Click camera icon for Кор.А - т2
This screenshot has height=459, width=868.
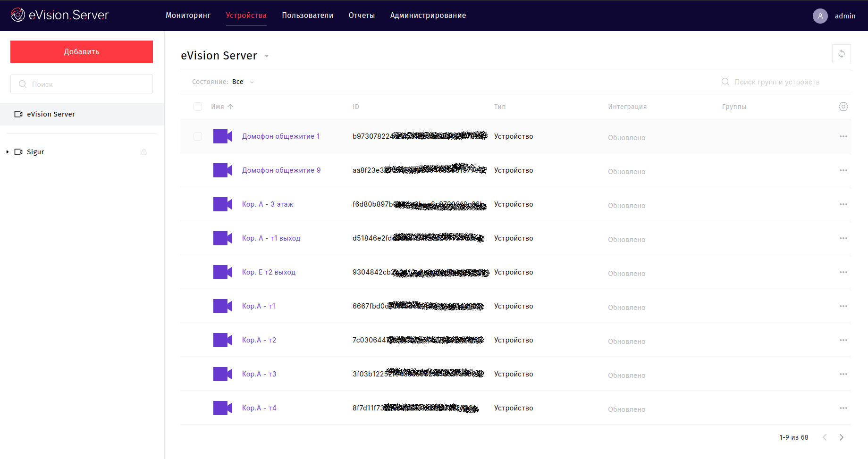[x=223, y=340]
